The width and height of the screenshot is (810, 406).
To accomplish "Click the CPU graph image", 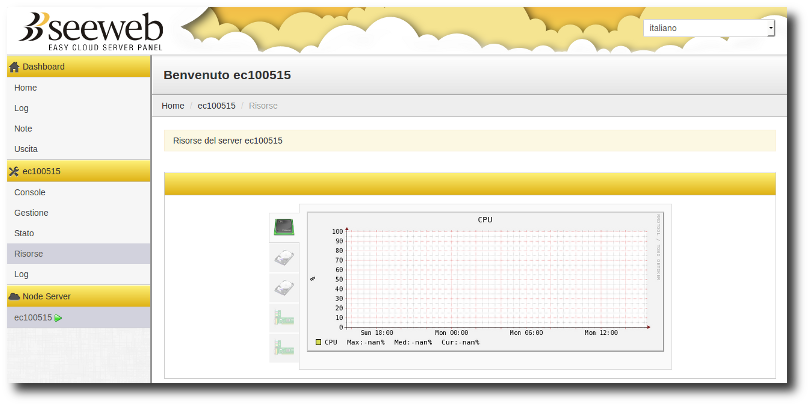I will coord(486,282).
